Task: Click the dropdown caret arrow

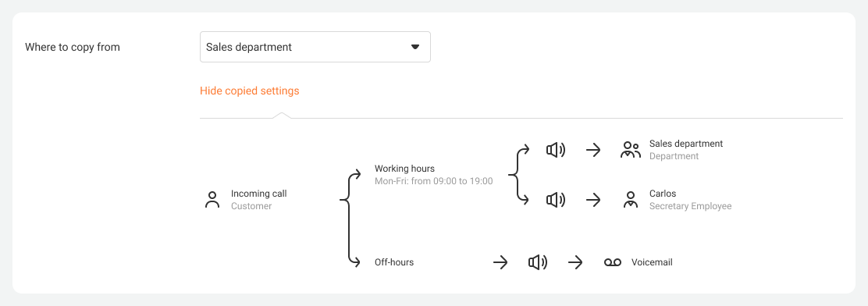Action: pos(415,47)
